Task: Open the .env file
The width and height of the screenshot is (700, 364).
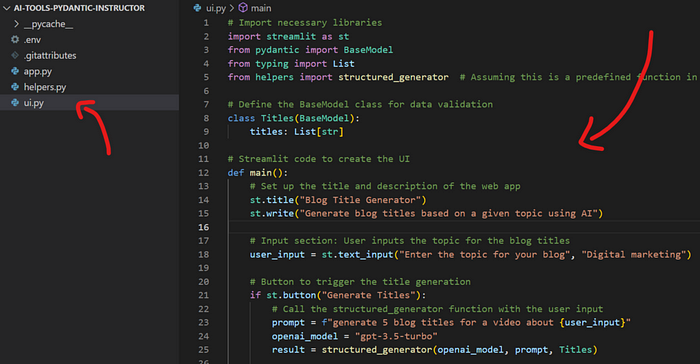Action: pyautogui.click(x=32, y=40)
